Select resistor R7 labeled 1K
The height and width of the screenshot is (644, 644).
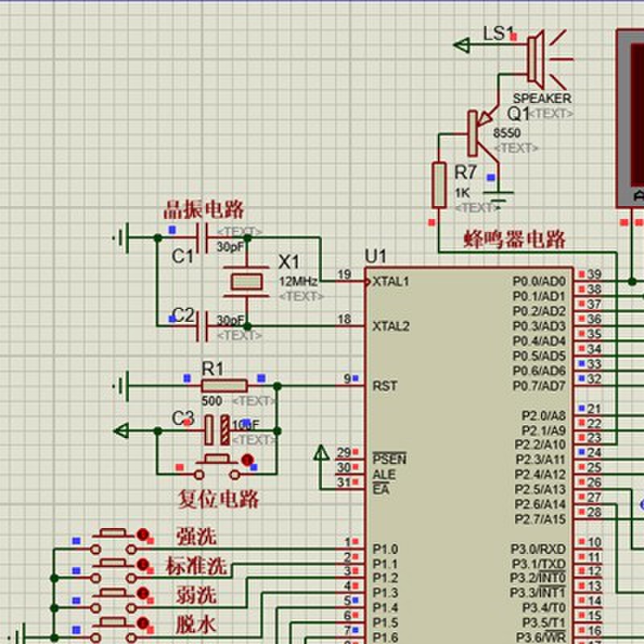click(x=439, y=184)
